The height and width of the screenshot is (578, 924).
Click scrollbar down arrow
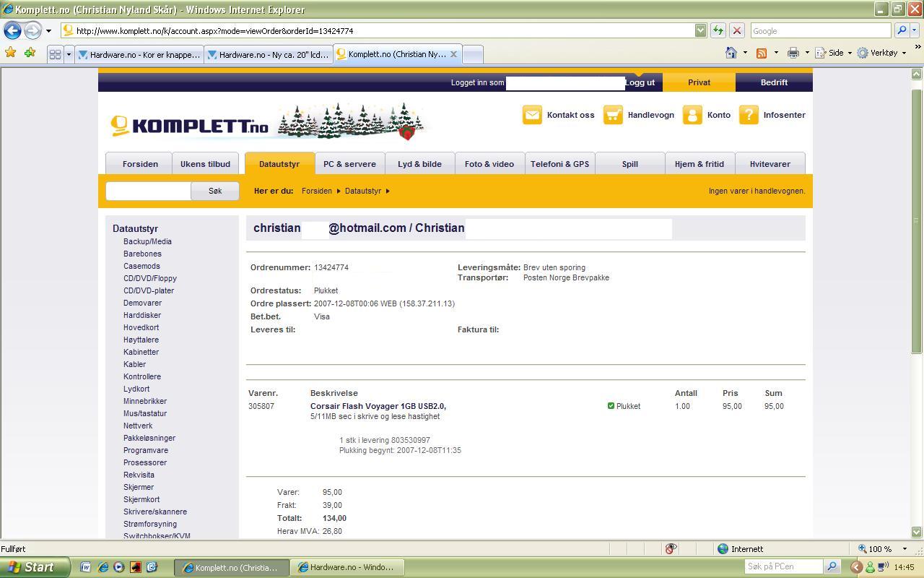tap(917, 532)
